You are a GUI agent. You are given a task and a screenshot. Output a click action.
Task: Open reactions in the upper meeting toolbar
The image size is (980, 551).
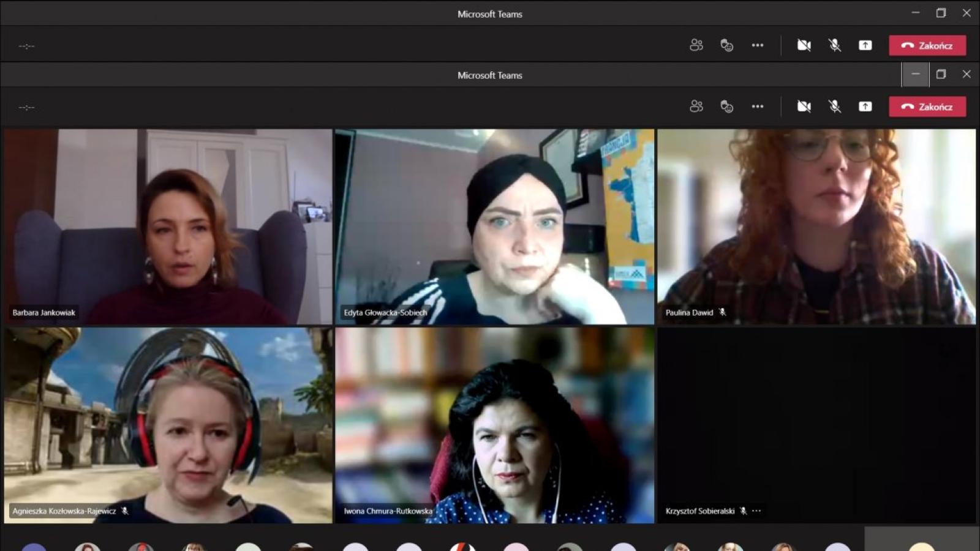coord(727,45)
